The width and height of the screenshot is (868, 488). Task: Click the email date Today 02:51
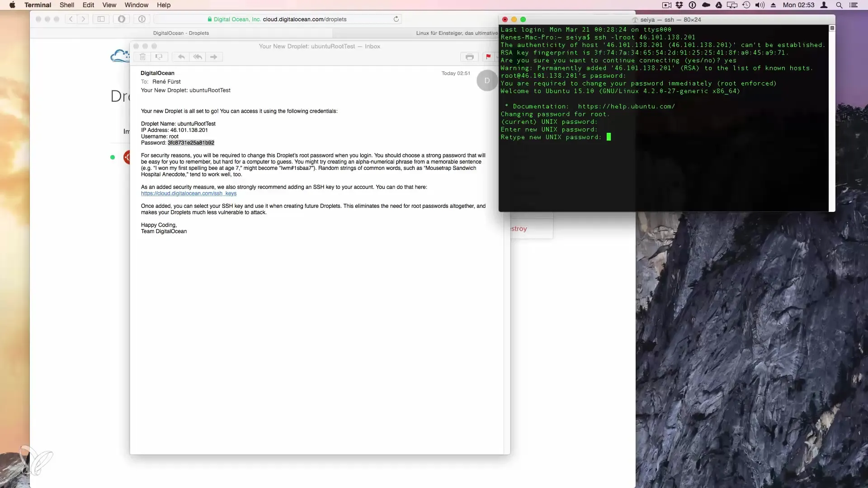[456, 73]
